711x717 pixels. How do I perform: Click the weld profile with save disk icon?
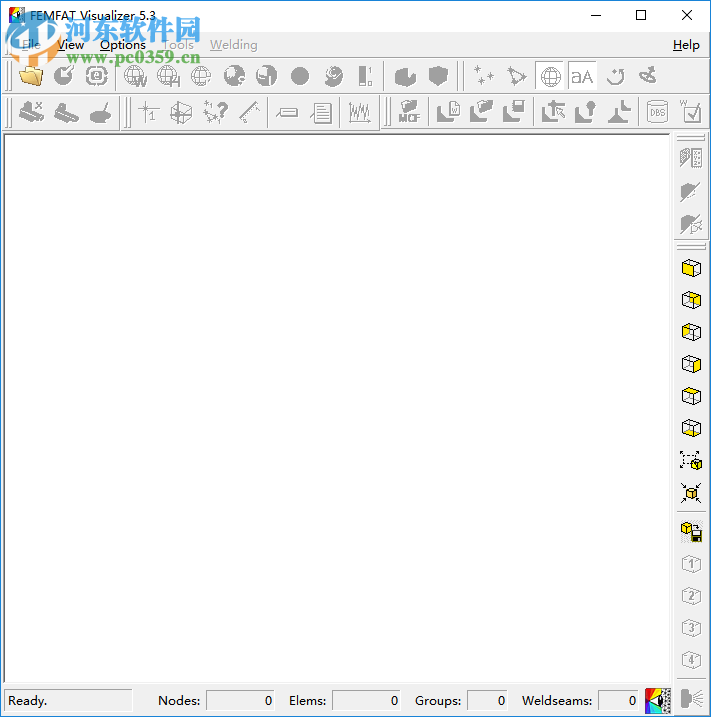point(514,112)
